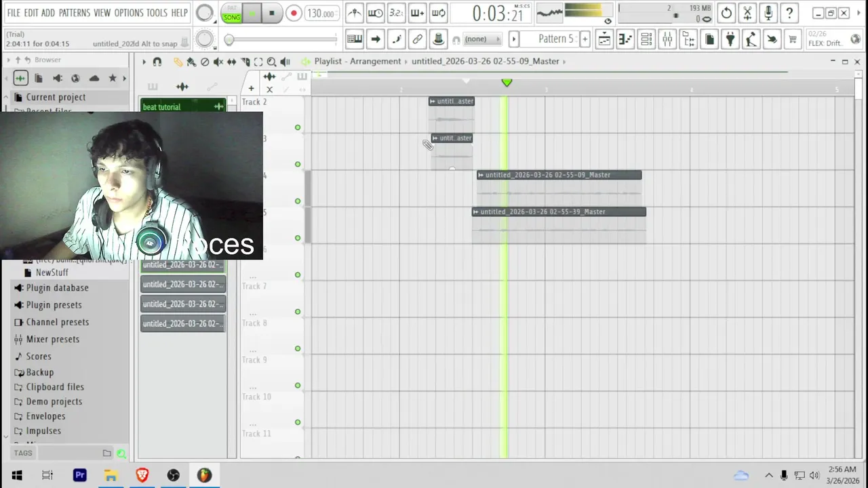Select the slice tool in playlist

245,62
